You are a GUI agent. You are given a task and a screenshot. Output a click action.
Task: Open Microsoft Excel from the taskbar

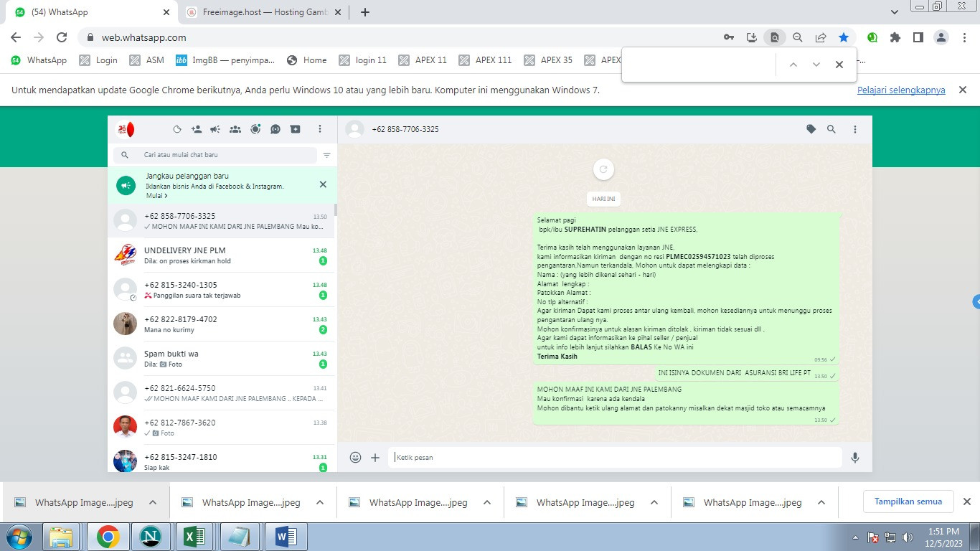(194, 537)
